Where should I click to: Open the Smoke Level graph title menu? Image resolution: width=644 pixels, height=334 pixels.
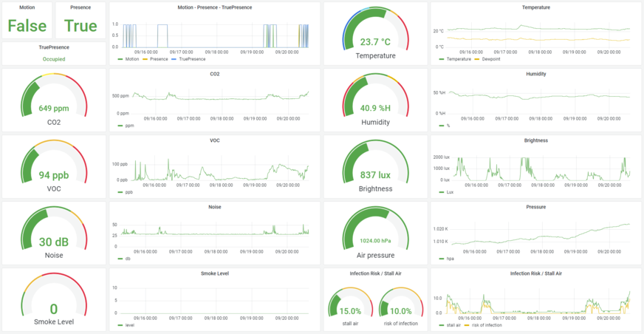point(214,273)
